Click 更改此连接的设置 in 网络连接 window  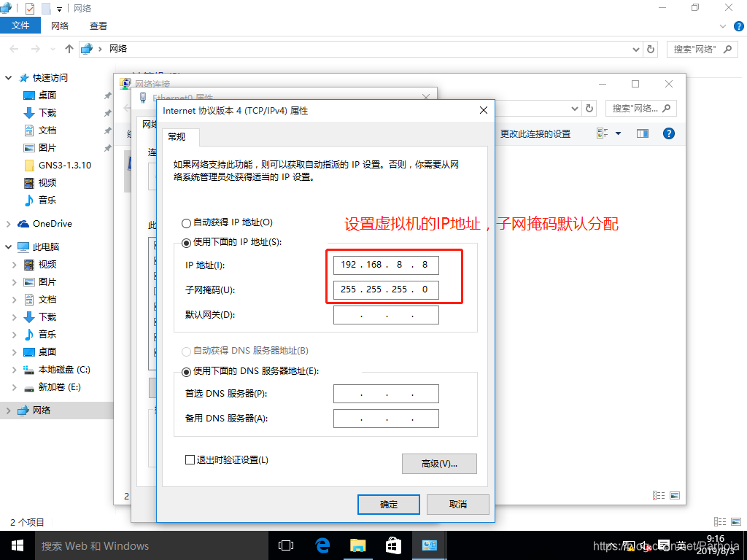click(535, 134)
